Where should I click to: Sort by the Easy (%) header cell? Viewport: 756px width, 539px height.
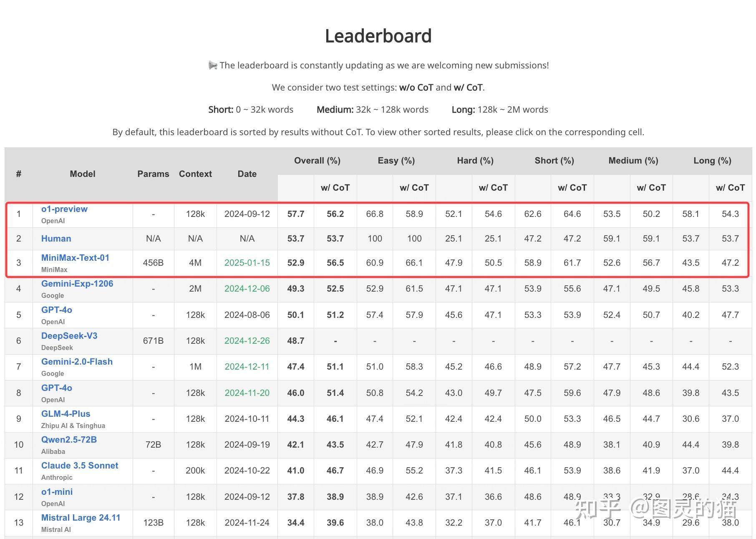[x=396, y=161]
